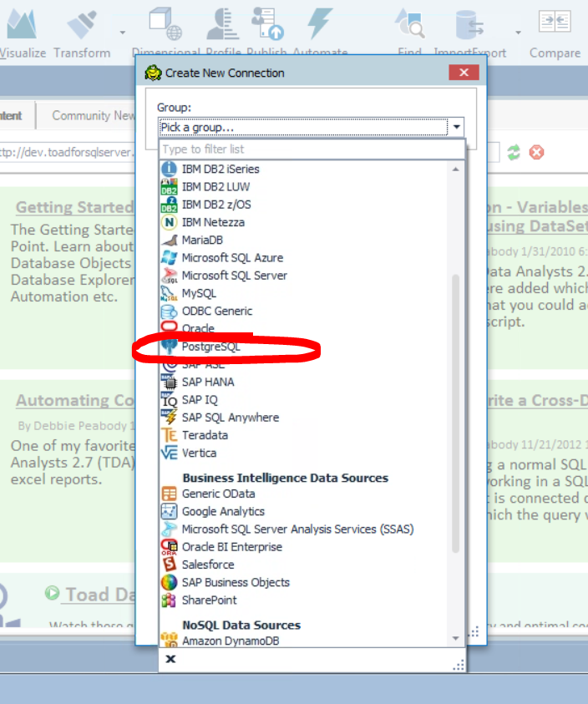Click the dev.toadforsqlserver address field
The width and height of the screenshot is (588, 704).
tap(68, 152)
